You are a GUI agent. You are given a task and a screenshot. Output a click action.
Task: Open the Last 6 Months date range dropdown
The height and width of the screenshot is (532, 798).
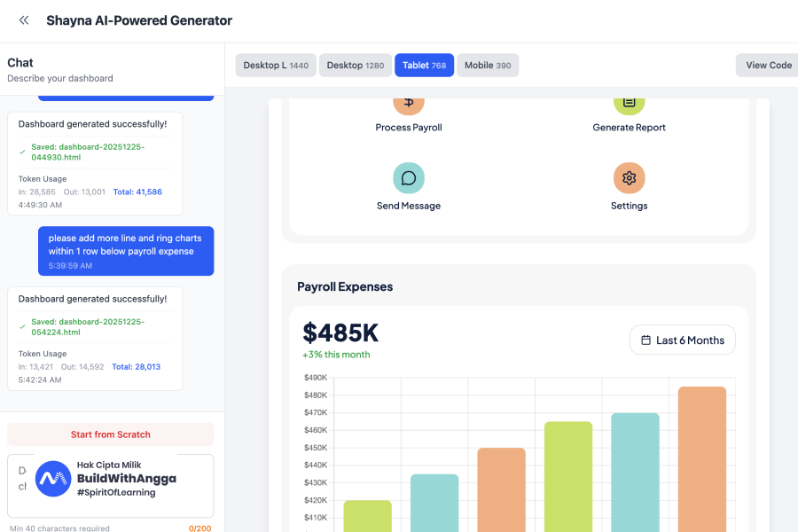[x=682, y=340]
